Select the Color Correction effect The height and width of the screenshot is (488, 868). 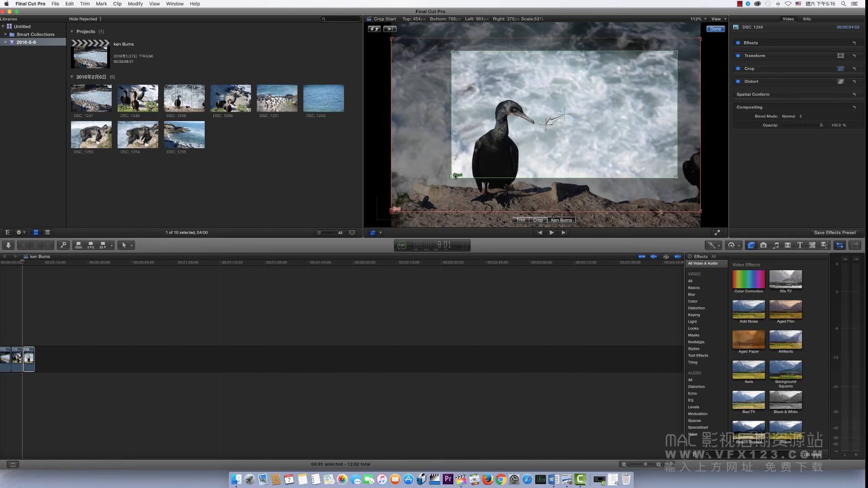point(749,282)
